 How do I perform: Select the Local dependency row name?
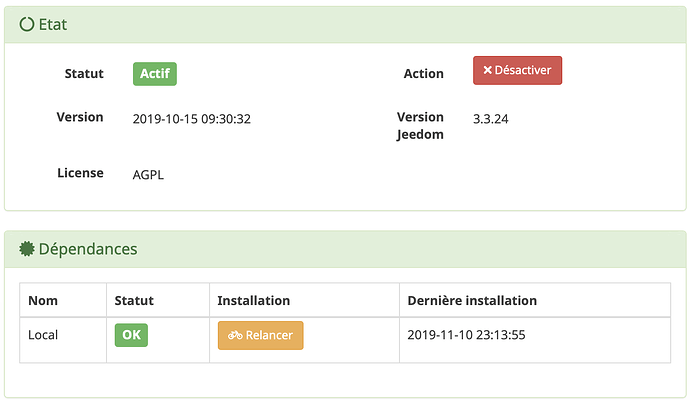pos(43,335)
